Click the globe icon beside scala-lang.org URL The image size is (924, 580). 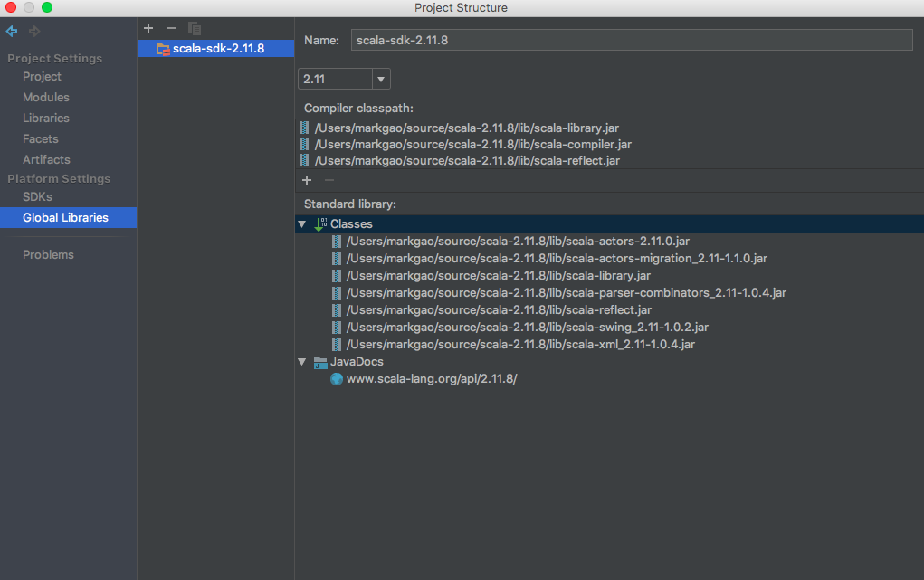337,379
